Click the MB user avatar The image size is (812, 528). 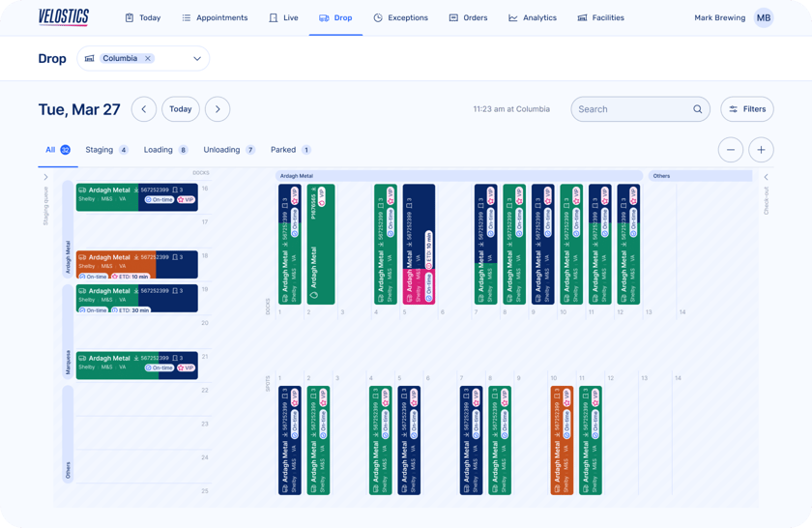(x=764, y=17)
